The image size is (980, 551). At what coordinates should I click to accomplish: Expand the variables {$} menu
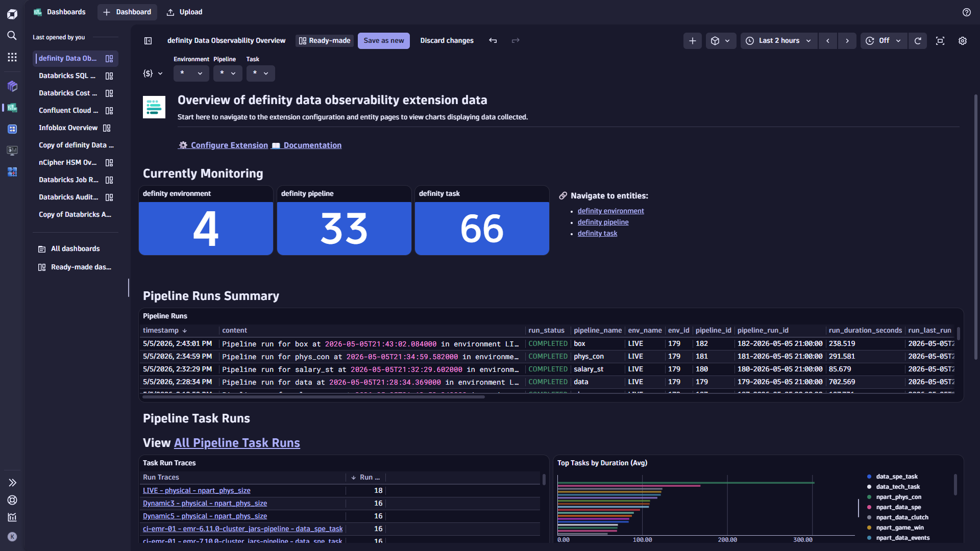pyautogui.click(x=153, y=73)
